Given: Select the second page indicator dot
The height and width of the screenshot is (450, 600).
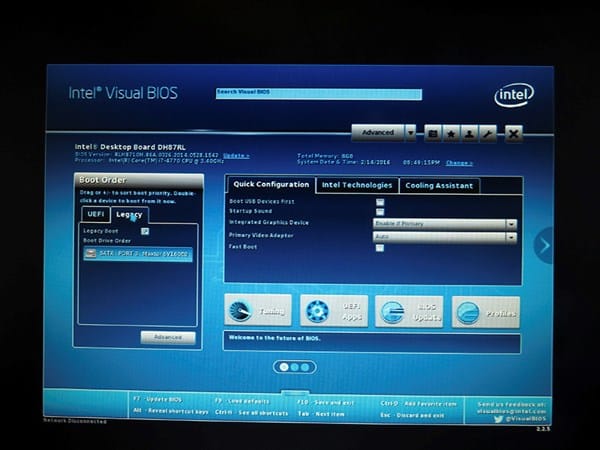Looking at the screenshot, I should coord(295,367).
